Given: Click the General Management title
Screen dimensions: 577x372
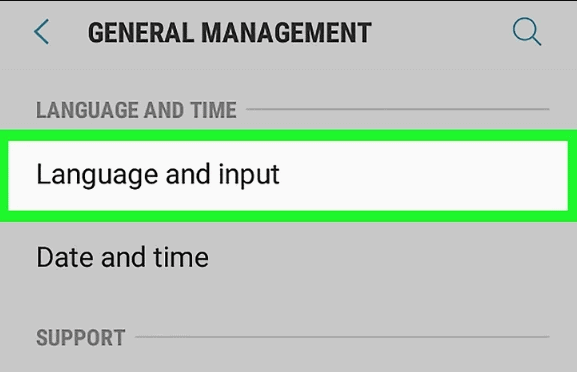Looking at the screenshot, I should tap(230, 33).
